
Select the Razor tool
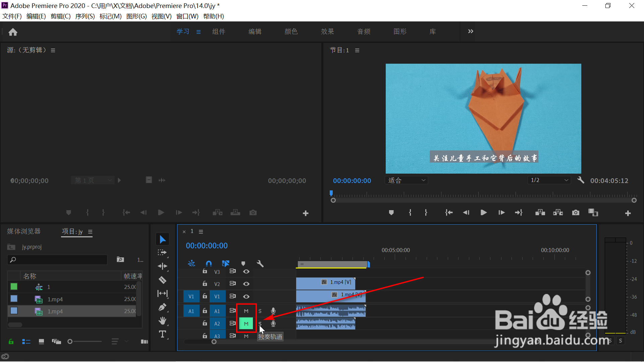tap(163, 280)
